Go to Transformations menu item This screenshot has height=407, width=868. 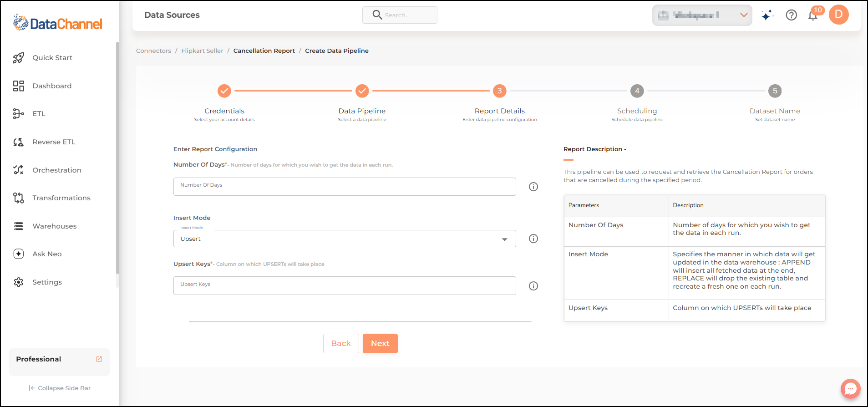click(61, 198)
